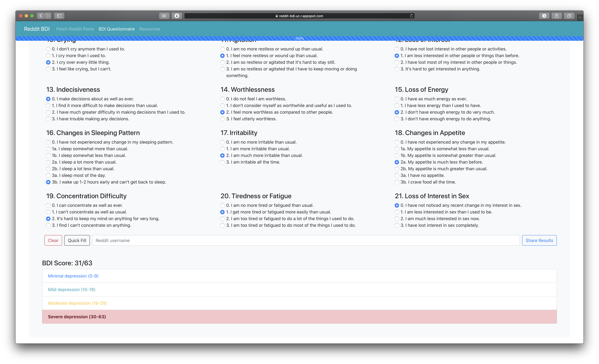
Task: Click the privacy shield icon in toolbar
Action: click(177, 16)
